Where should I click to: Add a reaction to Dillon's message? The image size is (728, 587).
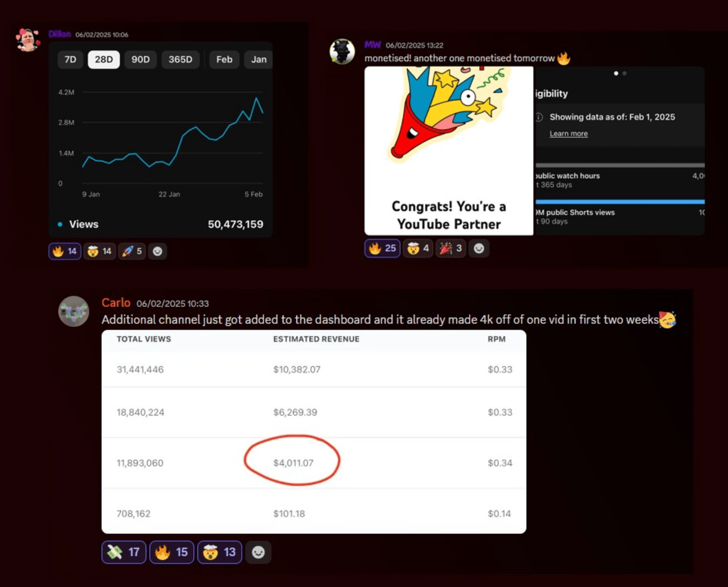click(x=158, y=251)
